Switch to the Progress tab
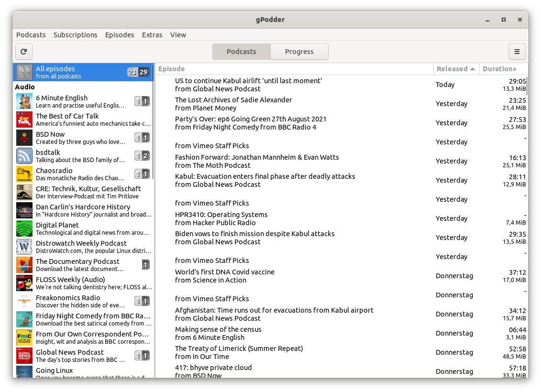541x392 pixels. [299, 52]
